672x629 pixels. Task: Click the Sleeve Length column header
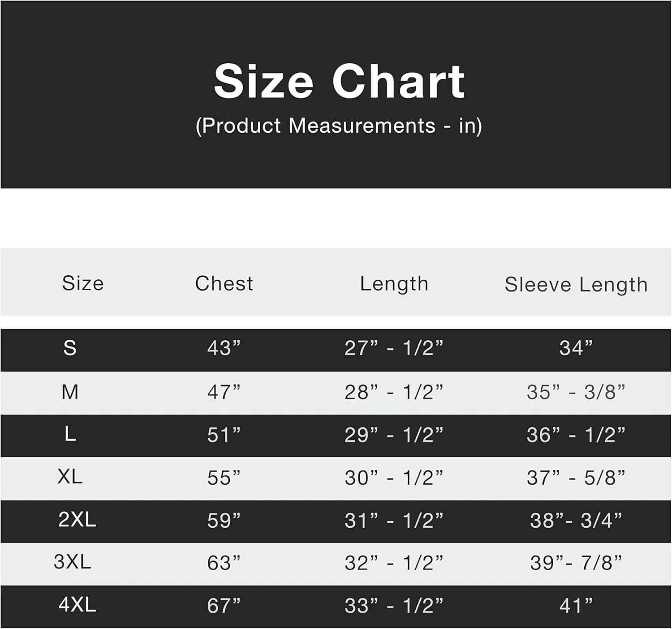(576, 285)
